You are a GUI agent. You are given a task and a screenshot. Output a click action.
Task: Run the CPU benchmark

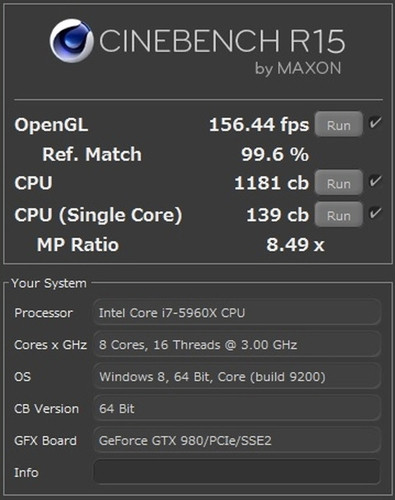pos(339,183)
